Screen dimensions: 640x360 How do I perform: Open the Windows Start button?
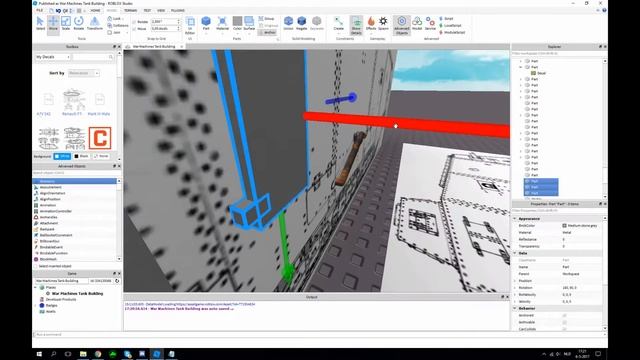pyautogui.click(x=39, y=354)
